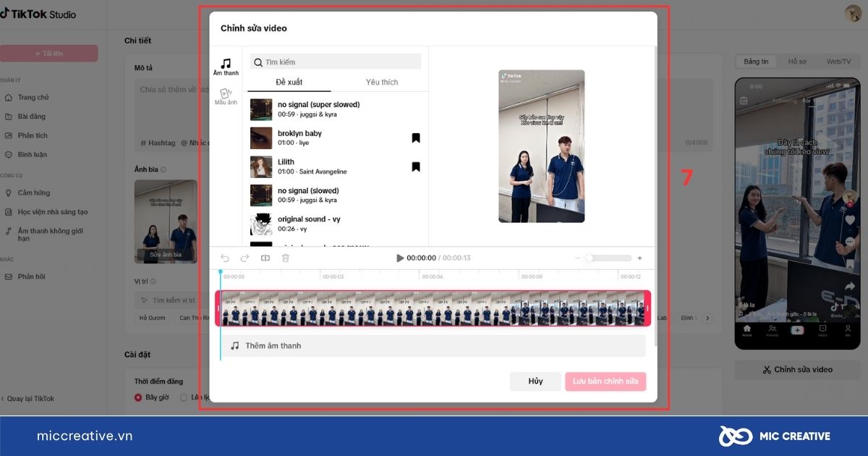Viewport: 868px width, 456px height.
Task: Select the Bây giờ radio button
Action: tap(138, 397)
